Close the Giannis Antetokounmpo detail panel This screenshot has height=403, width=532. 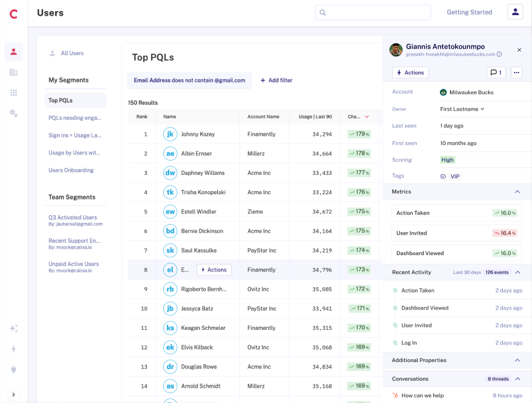[519, 50]
